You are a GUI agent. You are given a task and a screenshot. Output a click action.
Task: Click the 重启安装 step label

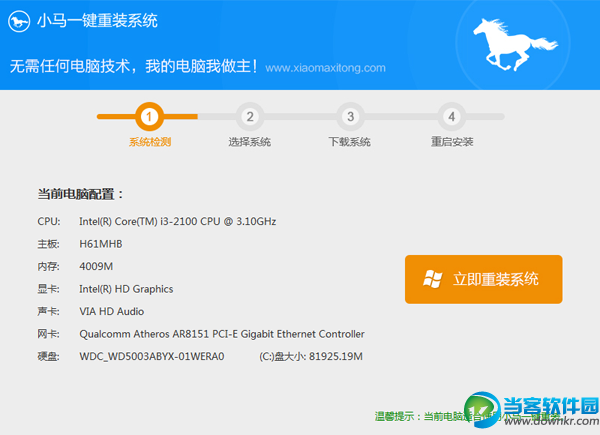pos(452,142)
